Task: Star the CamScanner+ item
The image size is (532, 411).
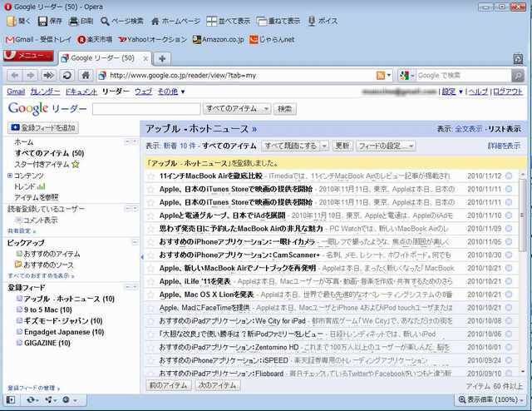Action: pyautogui.click(x=150, y=255)
